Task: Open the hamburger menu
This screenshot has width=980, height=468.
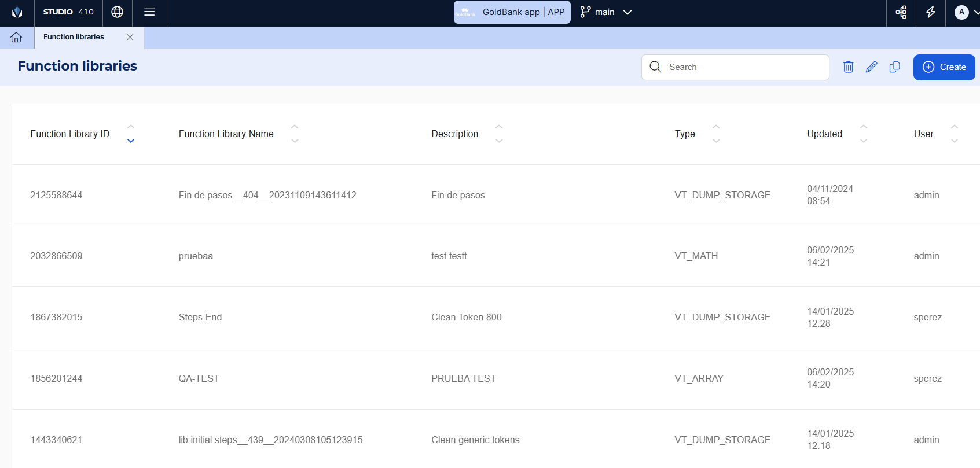Action: [x=149, y=12]
